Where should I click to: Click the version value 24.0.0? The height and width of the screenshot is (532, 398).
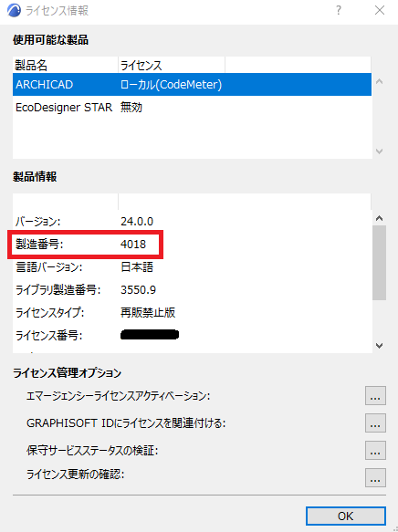point(137,222)
